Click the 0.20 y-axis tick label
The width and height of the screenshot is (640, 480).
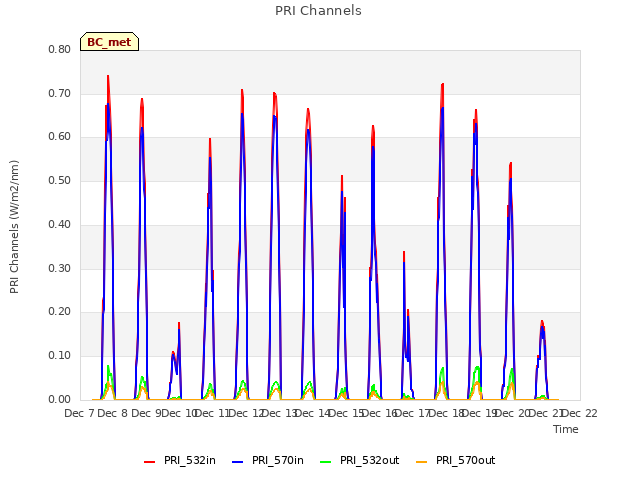(x=59, y=311)
